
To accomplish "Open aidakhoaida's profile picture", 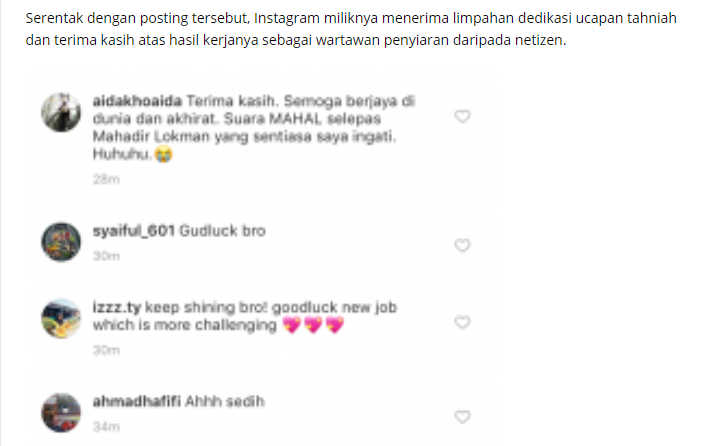I will point(61,112).
